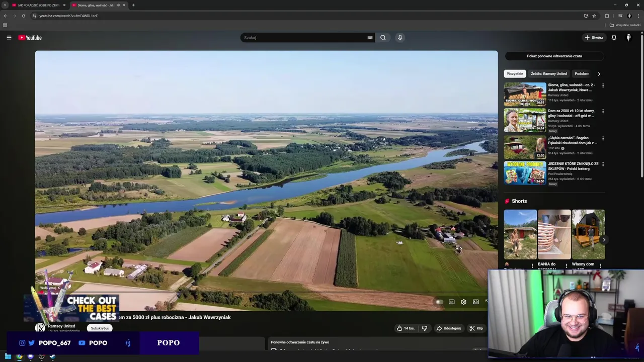Open Słoma, glina, wolność cz. 2 thumbnail
644x362 pixels.
click(x=525, y=94)
